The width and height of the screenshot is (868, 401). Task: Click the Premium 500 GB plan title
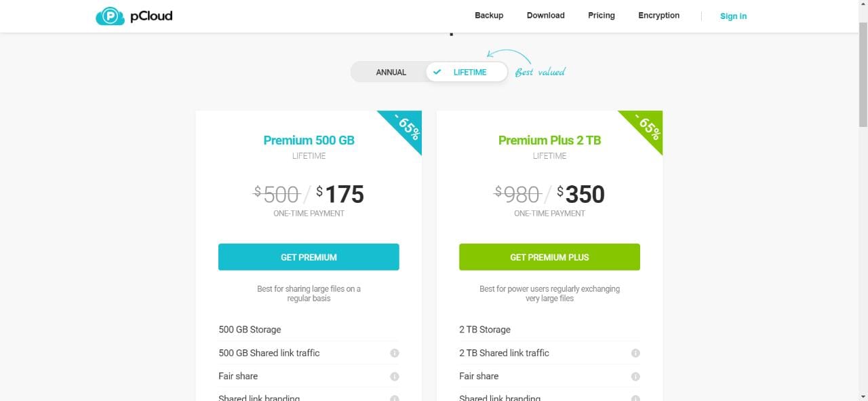tap(309, 140)
